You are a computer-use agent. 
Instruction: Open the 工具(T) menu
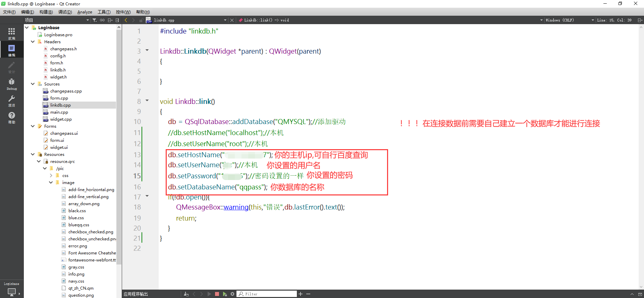pos(104,12)
